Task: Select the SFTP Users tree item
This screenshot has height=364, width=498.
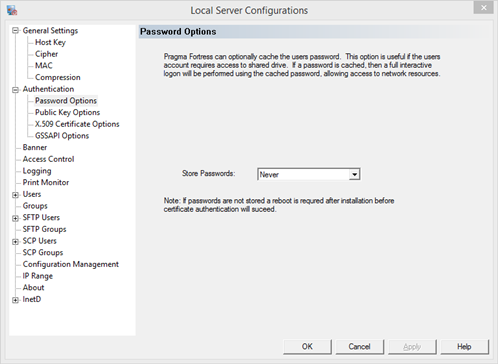Action: point(41,217)
